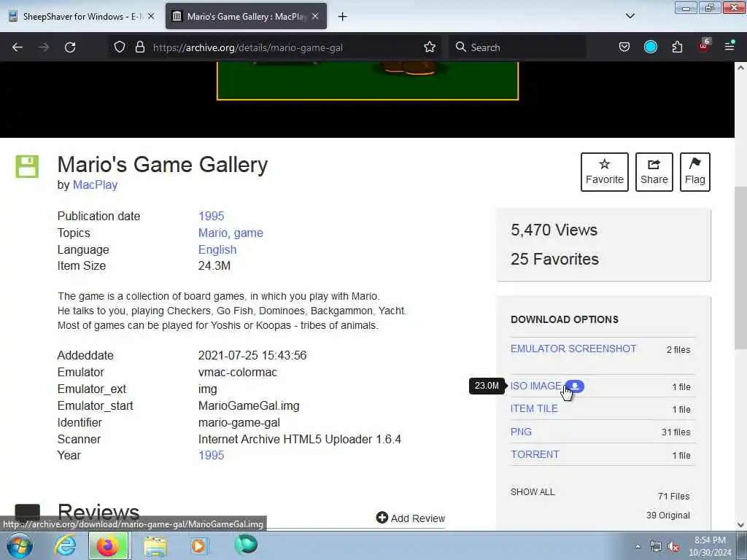Add item to favorites with Favorite button
This screenshot has width=747, height=560.
(605, 172)
